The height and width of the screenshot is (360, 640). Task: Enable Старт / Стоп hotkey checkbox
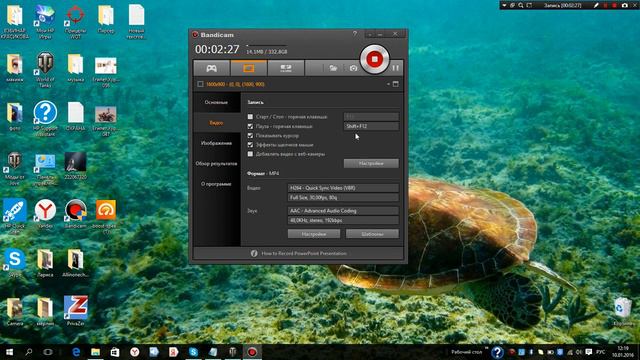coord(250,117)
